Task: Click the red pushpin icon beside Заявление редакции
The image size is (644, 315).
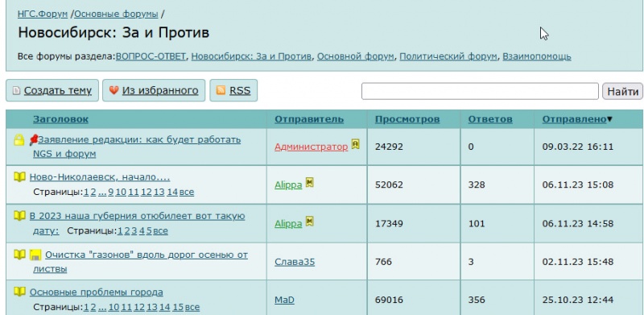Action: click(33, 140)
